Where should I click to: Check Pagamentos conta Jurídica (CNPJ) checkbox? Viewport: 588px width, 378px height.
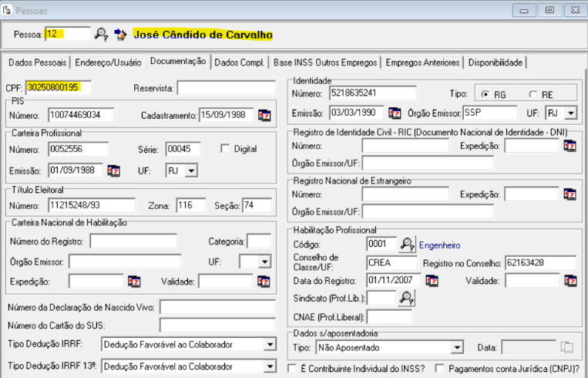(x=439, y=369)
